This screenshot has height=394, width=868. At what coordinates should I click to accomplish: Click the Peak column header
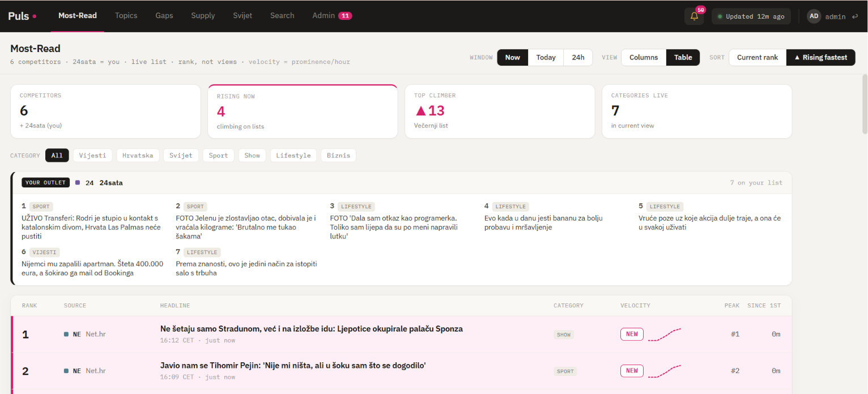732,306
